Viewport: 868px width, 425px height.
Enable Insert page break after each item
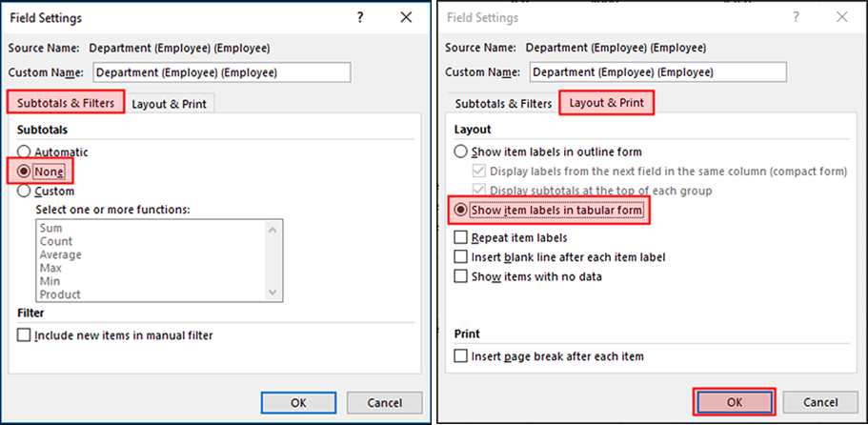tap(462, 356)
